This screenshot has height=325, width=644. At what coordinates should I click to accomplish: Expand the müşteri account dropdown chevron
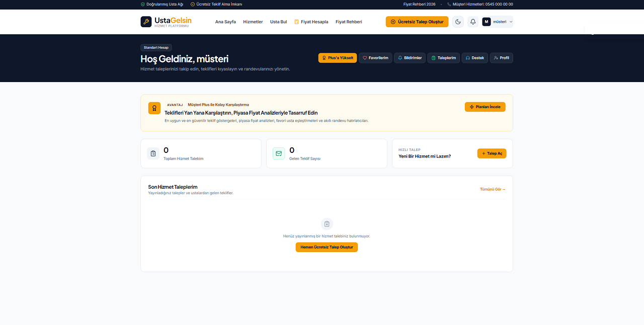[x=511, y=22]
